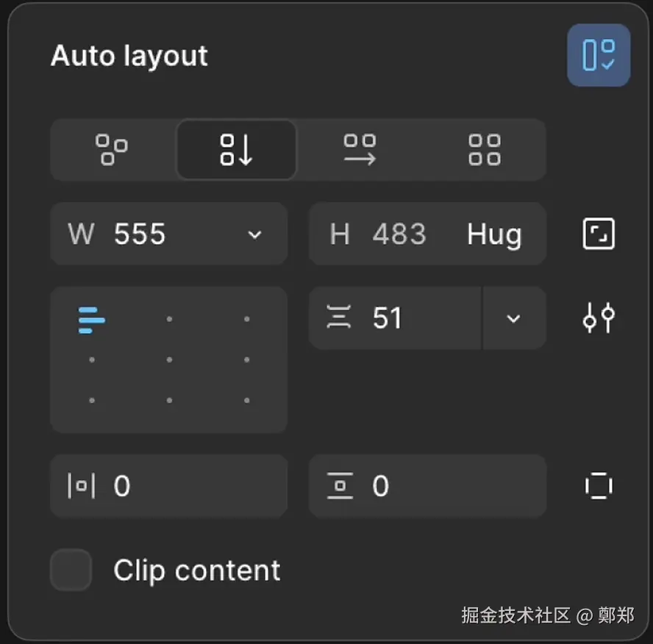
Task: Select top-left alignment in the grid
Action: (92, 320)
